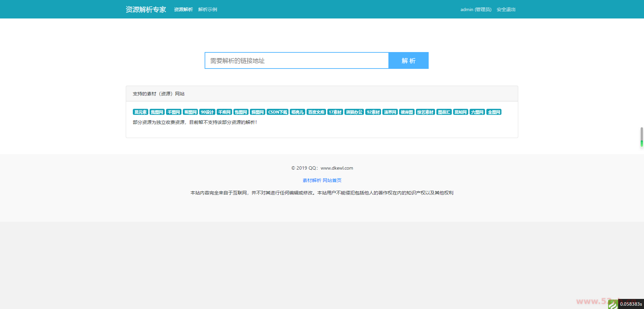Click the 全图网 badge
644x309 pixels.
(493, 112)
